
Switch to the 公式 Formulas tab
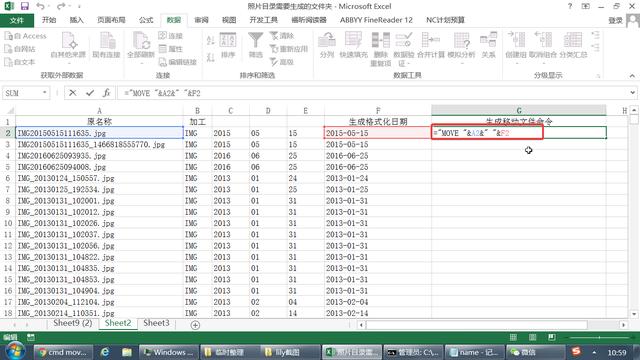click(x=146, y=20)
